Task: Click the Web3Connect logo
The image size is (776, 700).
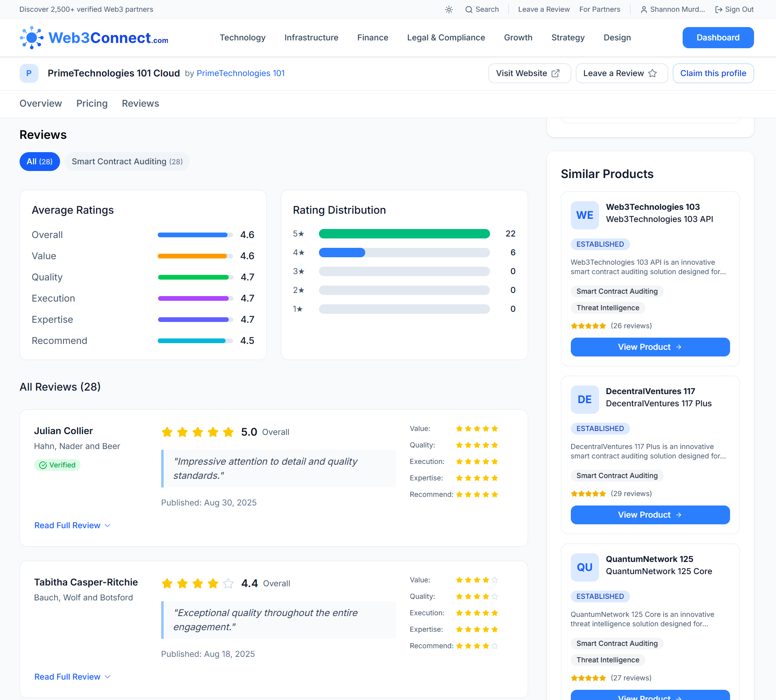Action: click(x=94, y=38)
